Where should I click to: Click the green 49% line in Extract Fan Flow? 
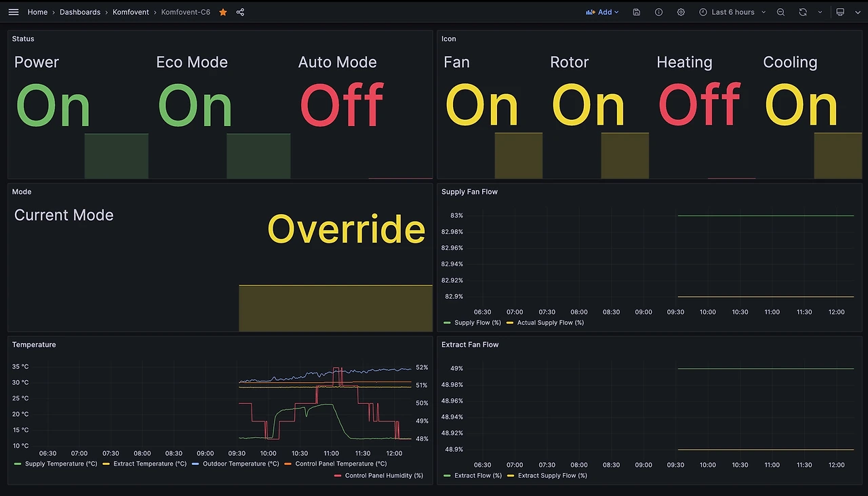pyautogui.click(x=766, y=369)
